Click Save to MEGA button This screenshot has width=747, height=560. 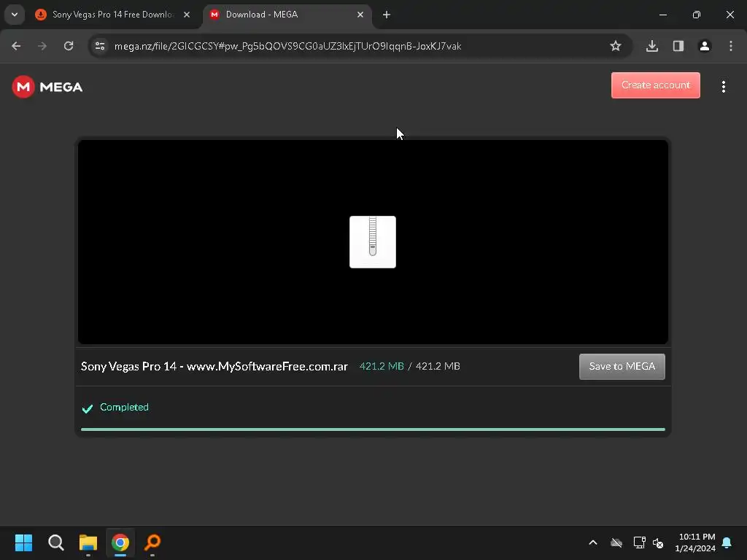click(622, 366)
